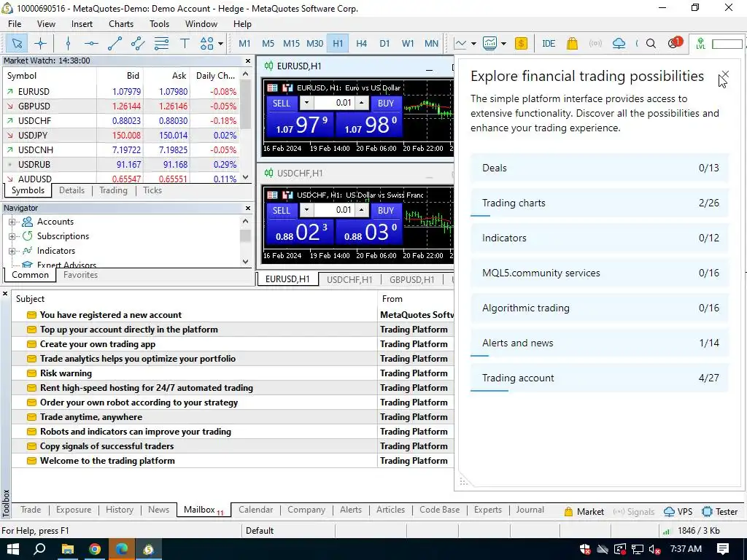Open the Algorithmic trading section
747x560 pixels.
(600, 308)
